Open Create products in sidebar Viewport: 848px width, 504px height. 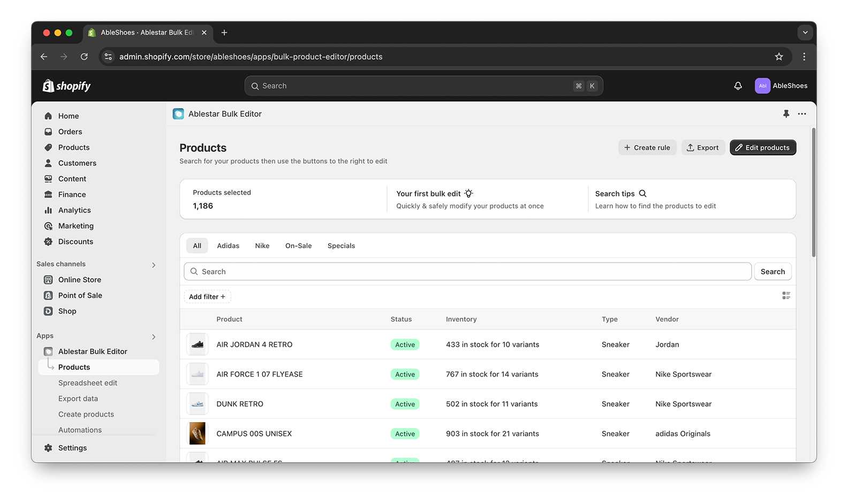point(86,414)
